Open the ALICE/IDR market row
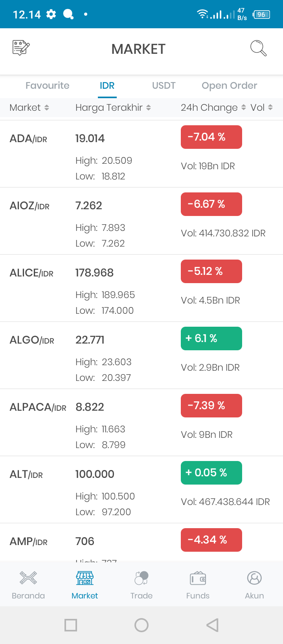This screenshot has height=644, width=283. (141, 288)
